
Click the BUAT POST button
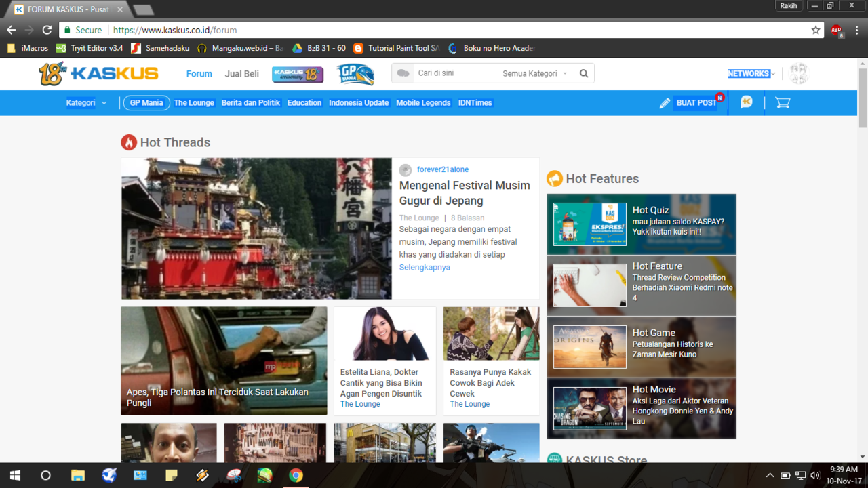pos(696,103)
